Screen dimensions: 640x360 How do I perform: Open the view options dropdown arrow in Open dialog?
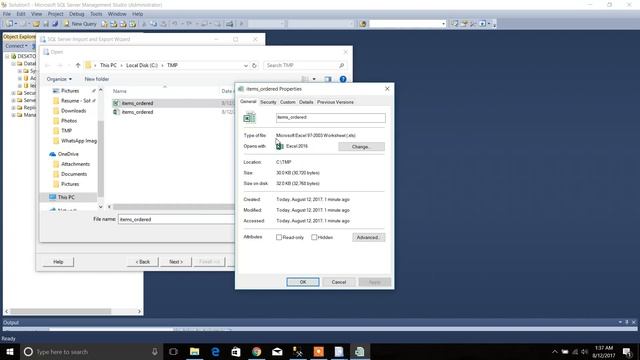pyautogui.click(x=314, y=79)
